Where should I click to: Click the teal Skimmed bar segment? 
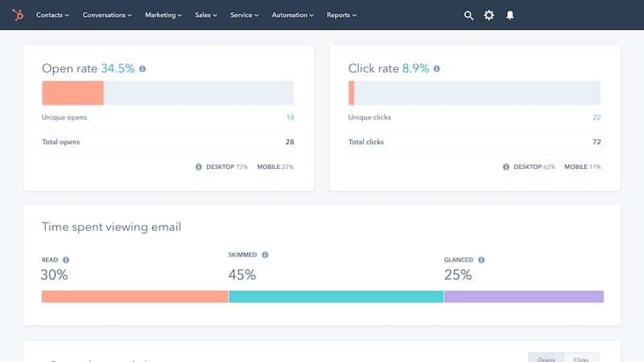point(336,297)
